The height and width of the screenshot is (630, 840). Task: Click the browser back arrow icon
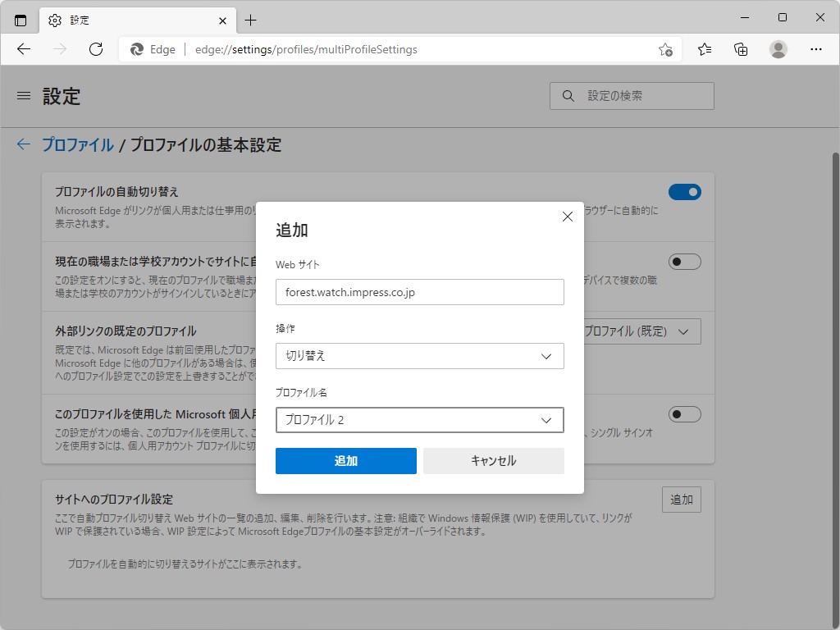(x=24, y=49)
